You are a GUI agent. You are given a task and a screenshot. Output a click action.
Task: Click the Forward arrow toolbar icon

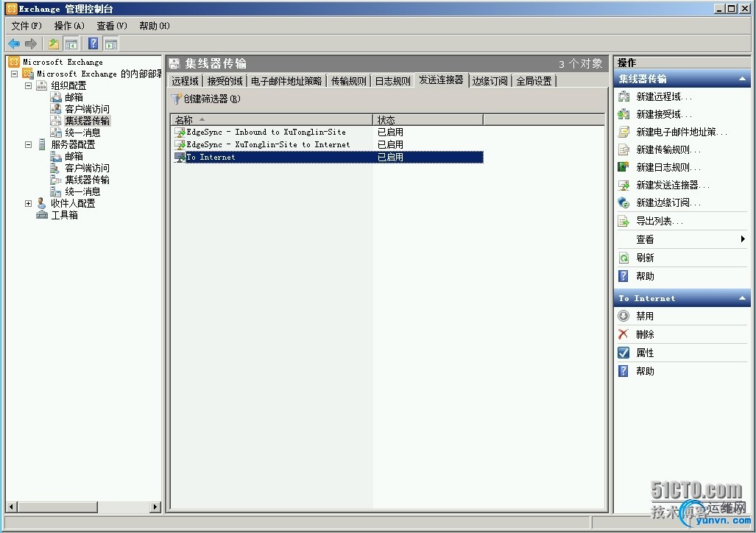pyautogui.click(x=31, y=44)
